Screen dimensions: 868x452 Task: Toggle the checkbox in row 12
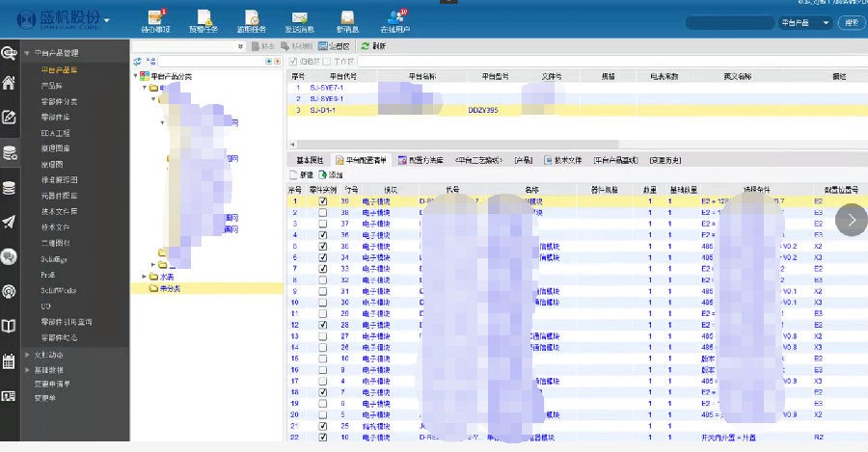323,325
